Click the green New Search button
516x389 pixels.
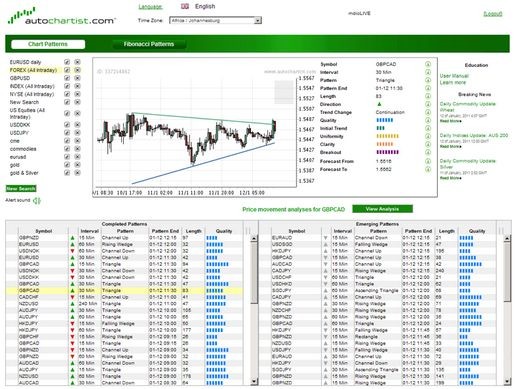point(21,189)
